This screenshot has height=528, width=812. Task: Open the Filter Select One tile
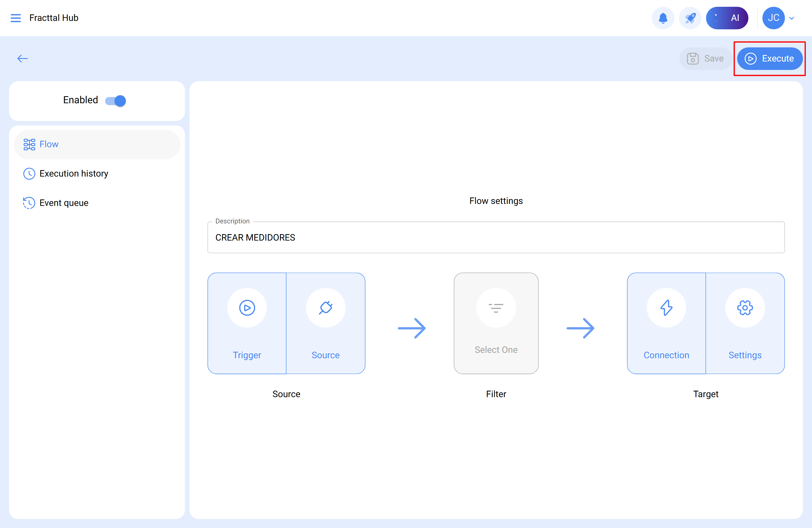(496, 323)
